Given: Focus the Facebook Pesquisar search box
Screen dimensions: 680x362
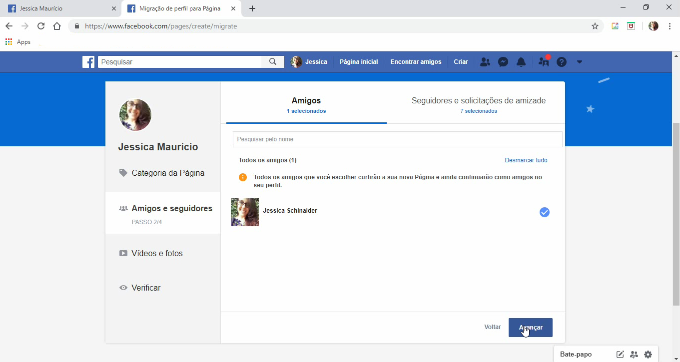Looking at the screenshot, I should coord(180,62).
